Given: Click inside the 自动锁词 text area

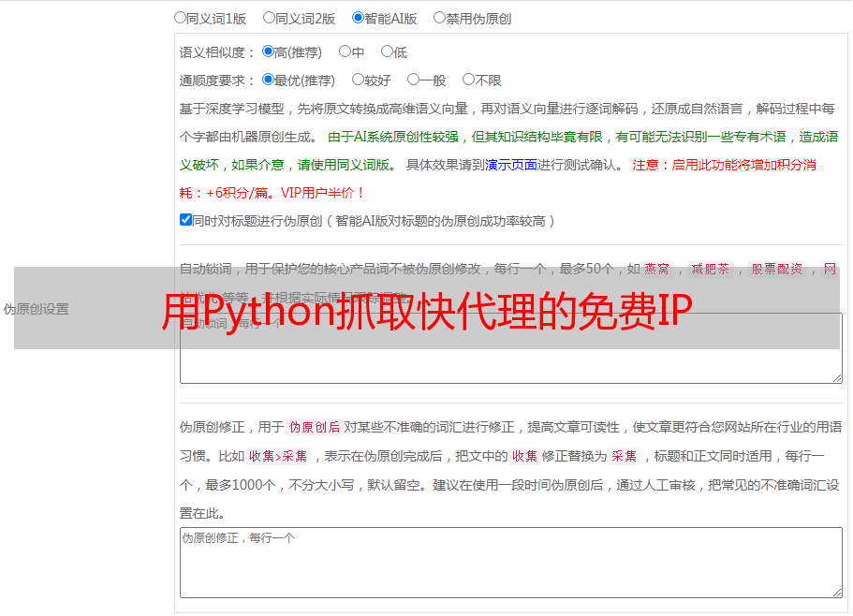Looking at the screenshot, I should pyautogui.click(x=511, y=348).
